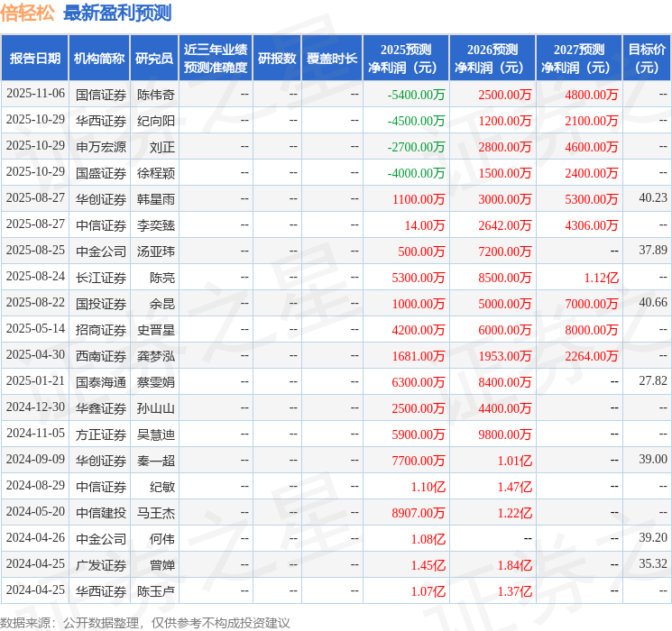Click analyst name 陈伟奇
The image size is (672, 631).
point(155,94)
